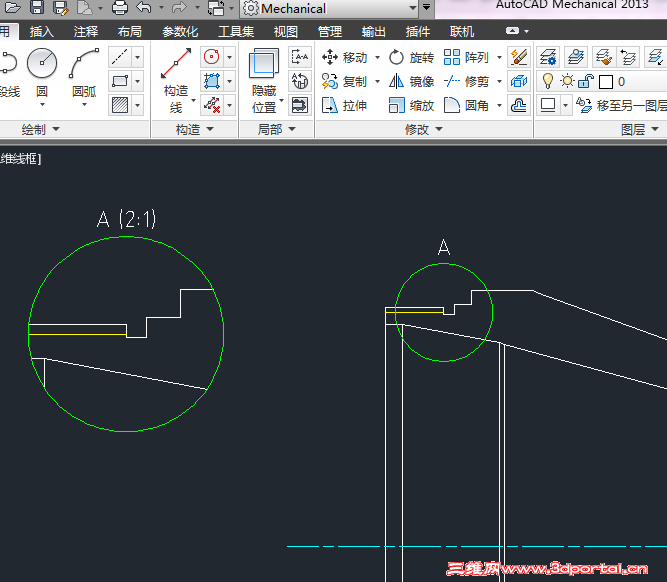Click the red circle construction tool icon
The image size is (667, 582).
[211, 57]
